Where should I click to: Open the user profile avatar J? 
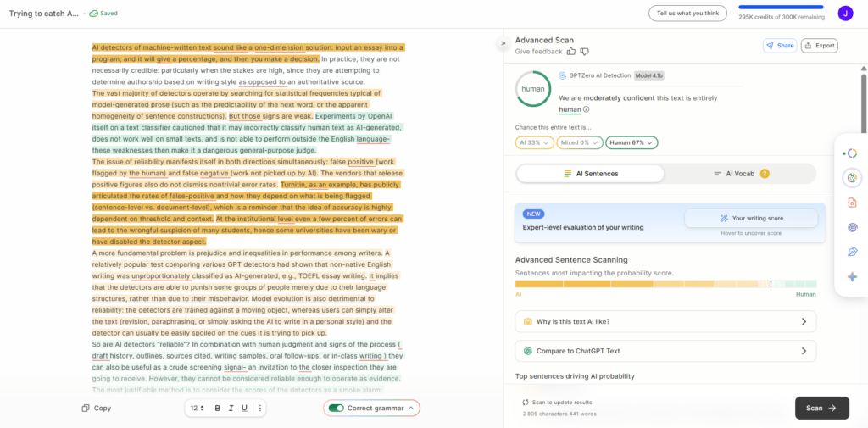click(845, 13)
